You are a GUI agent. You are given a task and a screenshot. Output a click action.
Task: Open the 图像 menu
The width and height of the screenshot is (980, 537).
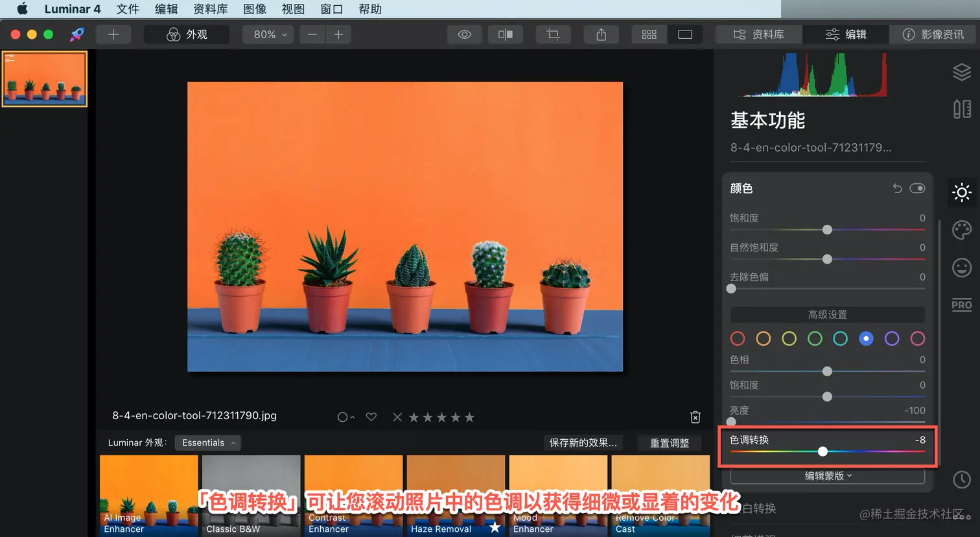[255, 9]
